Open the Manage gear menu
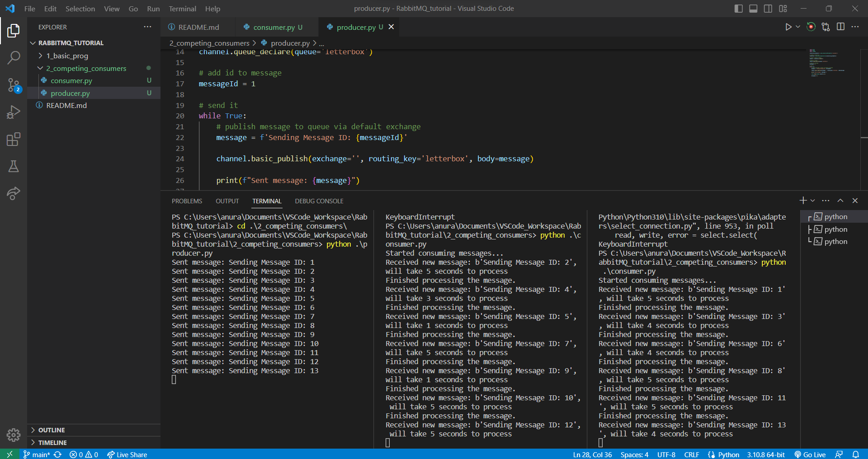 14,435
